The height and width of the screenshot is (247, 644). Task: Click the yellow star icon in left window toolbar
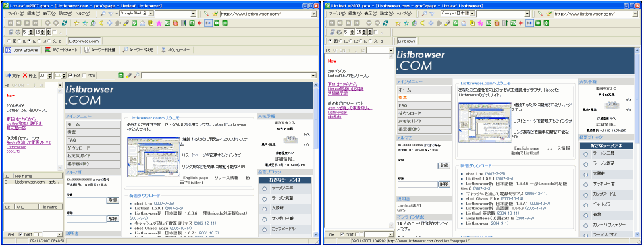coord(76,23)
